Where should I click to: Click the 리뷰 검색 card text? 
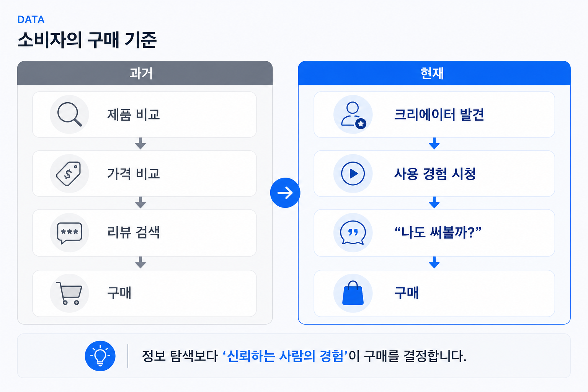pos(133,232)
